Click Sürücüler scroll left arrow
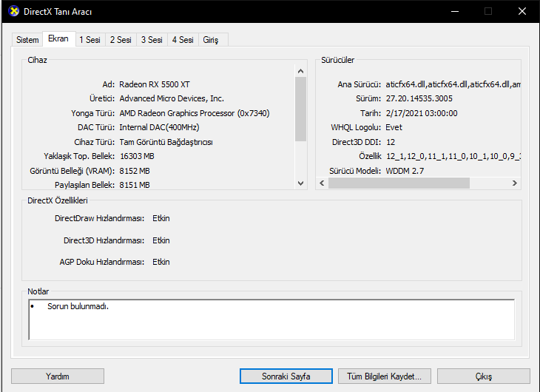This screenshot has height=392, width=540. 322,183
